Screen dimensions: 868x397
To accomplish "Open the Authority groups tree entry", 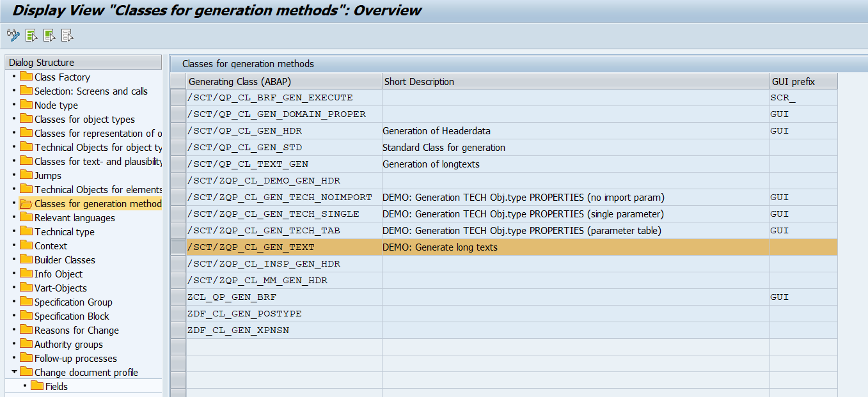I will [x=68, y=345].
